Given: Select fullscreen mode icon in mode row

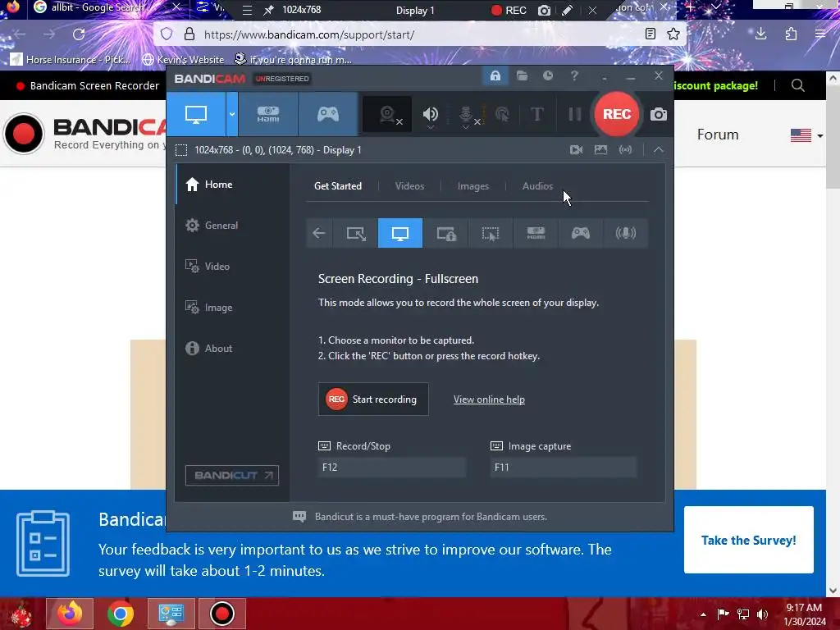Looking at the screenshot, I should [400, 233].
